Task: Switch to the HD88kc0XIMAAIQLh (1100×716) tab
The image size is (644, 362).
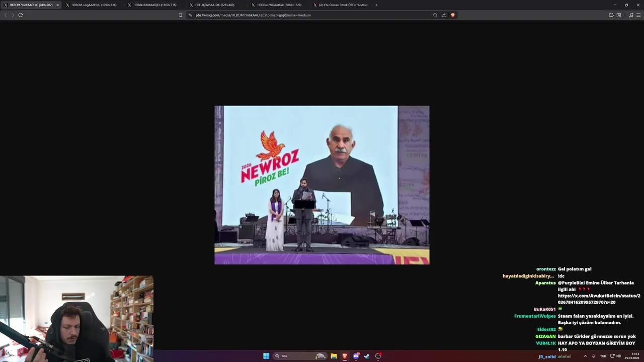Action: pyautogui.click(x=155, y=5)
